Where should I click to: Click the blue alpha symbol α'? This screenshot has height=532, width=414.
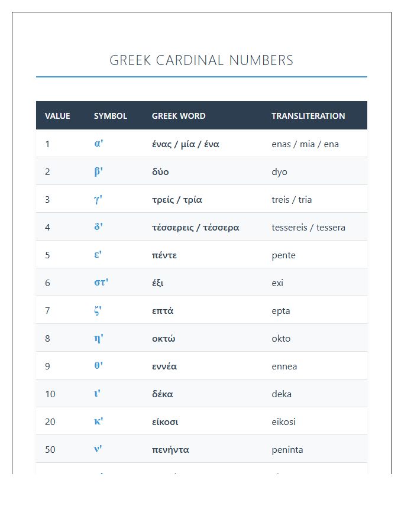coord(99,144)
